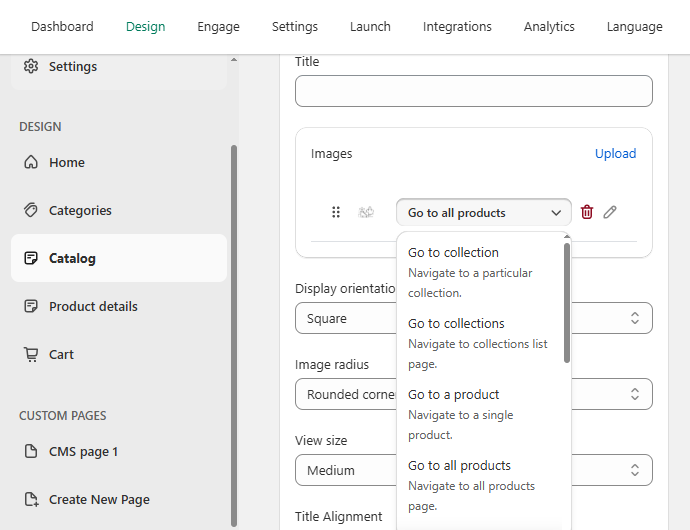Toggle the Go to all products dropdown
This screenshot has height=530, width=690.
tap(484, 213)
